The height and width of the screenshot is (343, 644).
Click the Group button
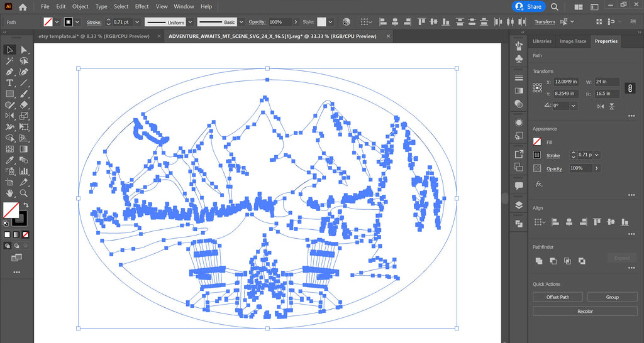click(x=612, y=297)
